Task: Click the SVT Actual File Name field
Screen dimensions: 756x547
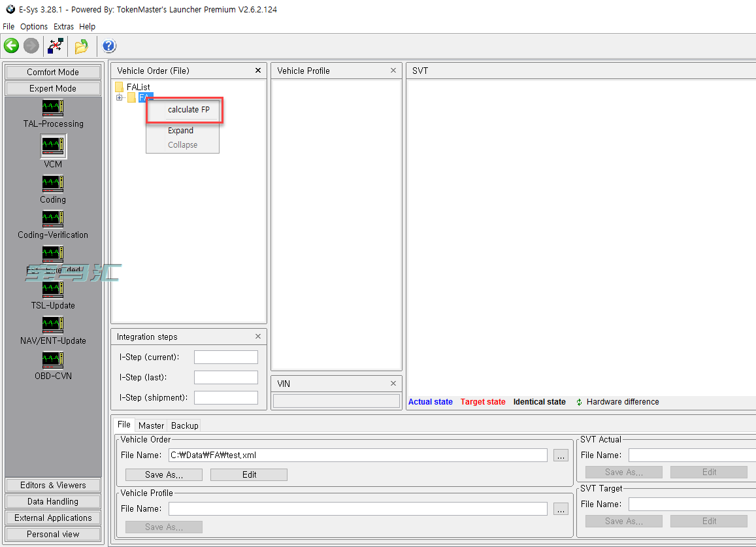Action: (x=693, y=456)
